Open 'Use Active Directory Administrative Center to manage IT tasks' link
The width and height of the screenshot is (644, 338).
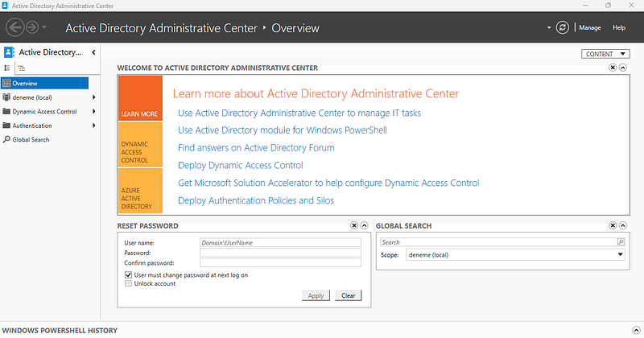(299, 113)
